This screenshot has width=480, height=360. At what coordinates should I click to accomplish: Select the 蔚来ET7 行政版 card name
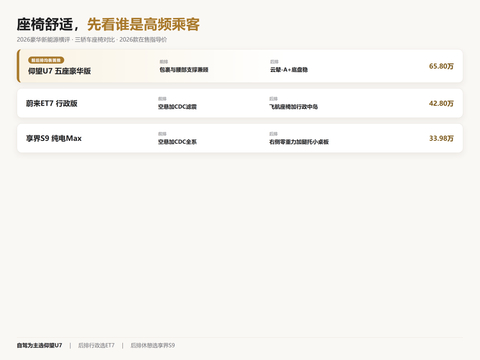[52, 103]
